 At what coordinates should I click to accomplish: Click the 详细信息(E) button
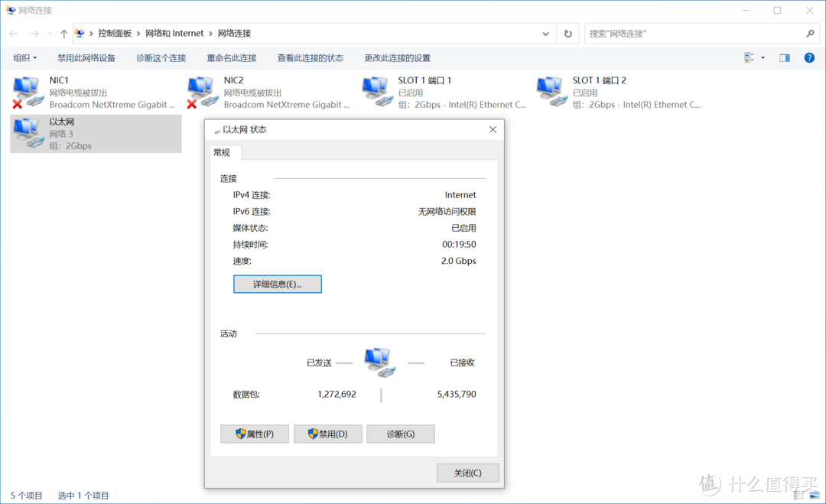[x=277, y=284]
